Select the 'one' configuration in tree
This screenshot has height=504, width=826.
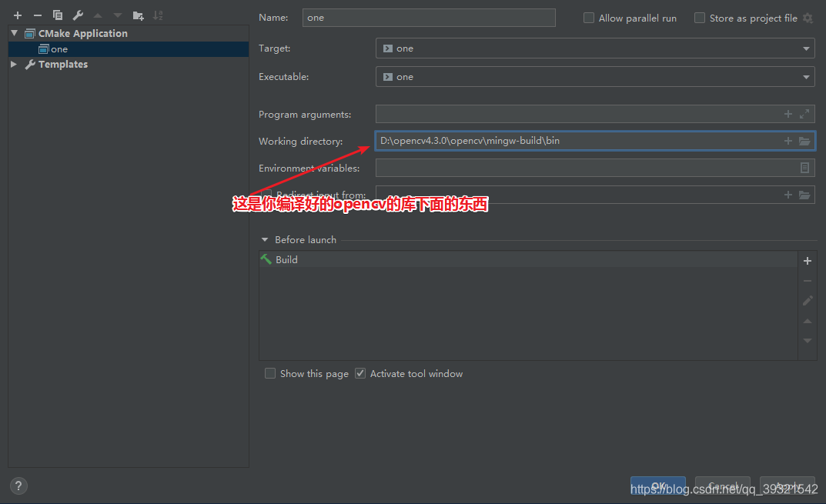[129, 49]
